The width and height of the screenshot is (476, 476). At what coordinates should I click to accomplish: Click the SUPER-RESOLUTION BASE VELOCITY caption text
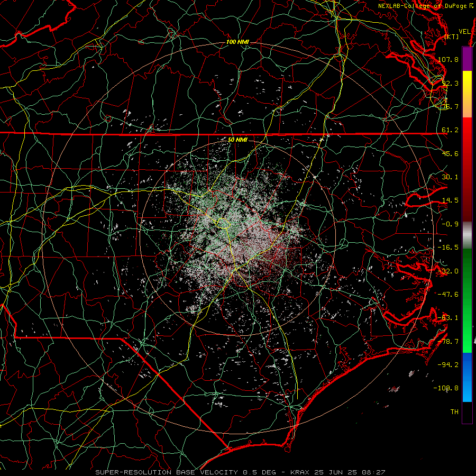click(x=167, y=472)
